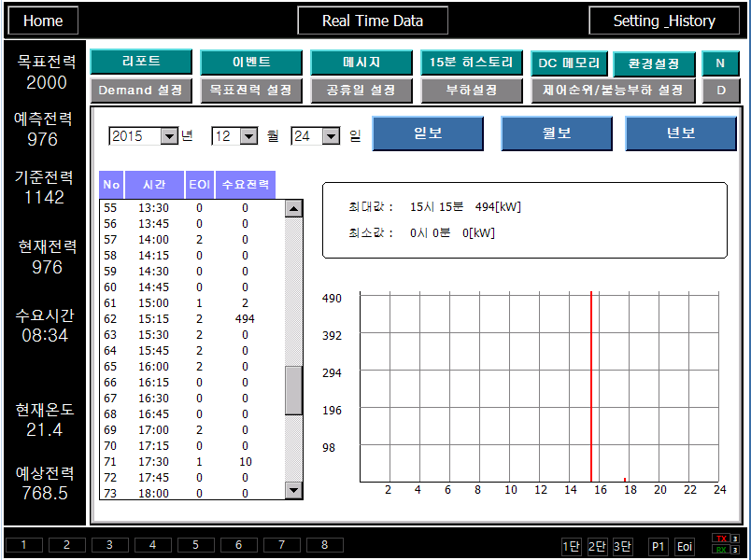
Task: Open the Real Time Data screen
Action: pyautogui.click(x=373, y=21)
